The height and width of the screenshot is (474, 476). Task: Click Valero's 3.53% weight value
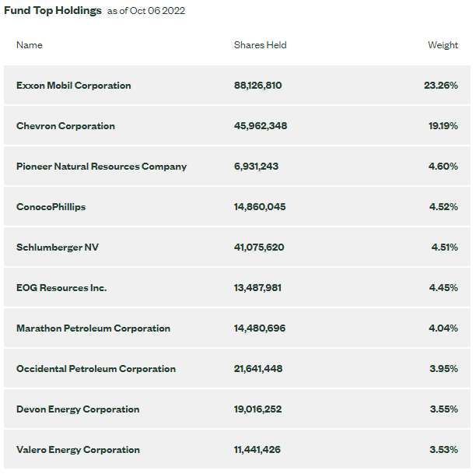(x=443, y=450)
